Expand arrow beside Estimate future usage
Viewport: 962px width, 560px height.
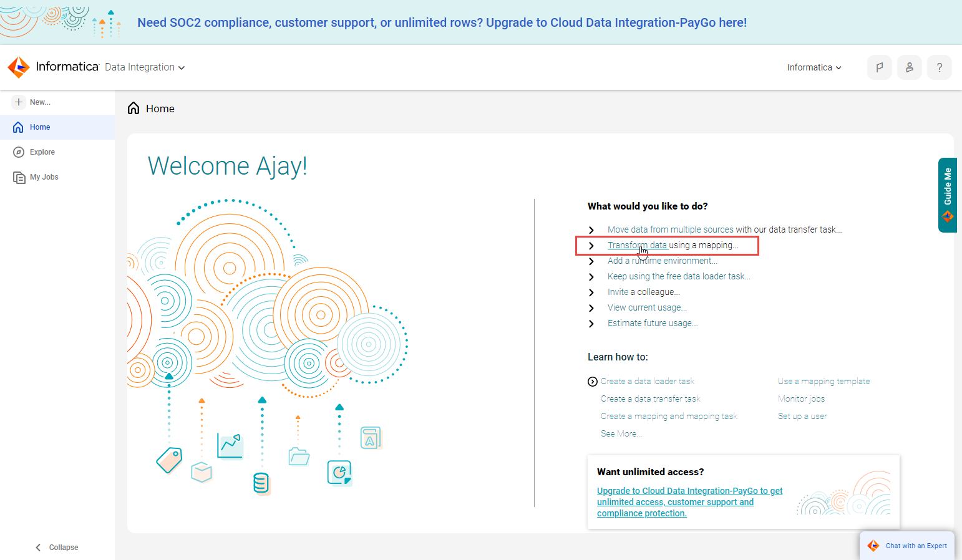[x=591, y=324]
